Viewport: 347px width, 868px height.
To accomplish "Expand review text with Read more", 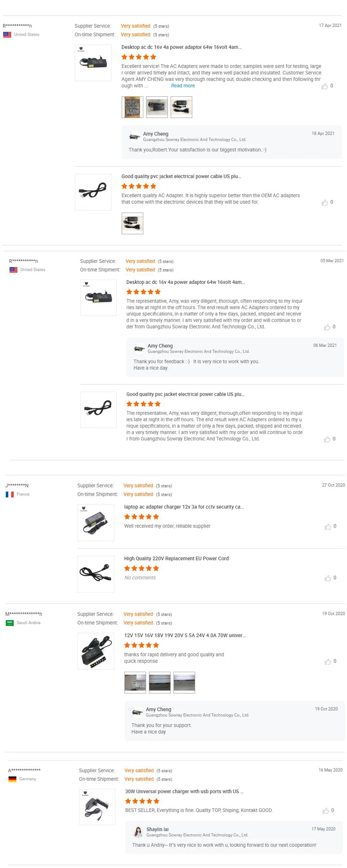I will [183, 86].
